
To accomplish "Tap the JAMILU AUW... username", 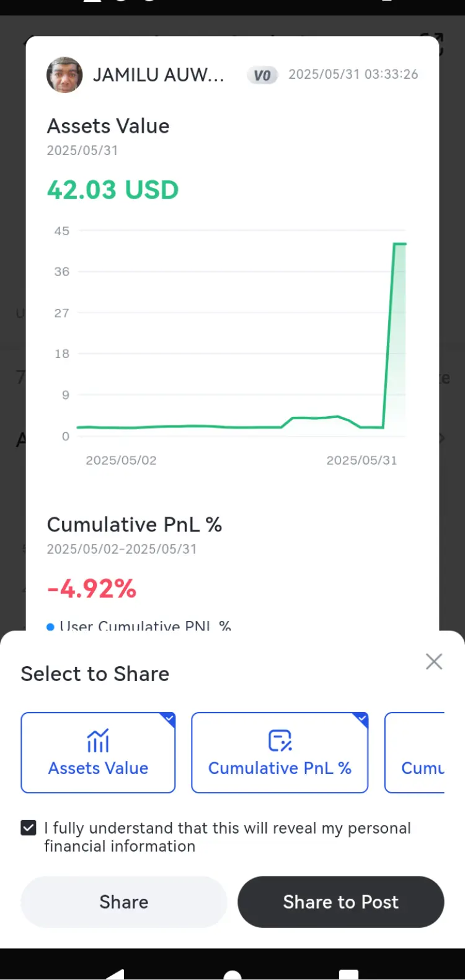I will pos(158,75).
